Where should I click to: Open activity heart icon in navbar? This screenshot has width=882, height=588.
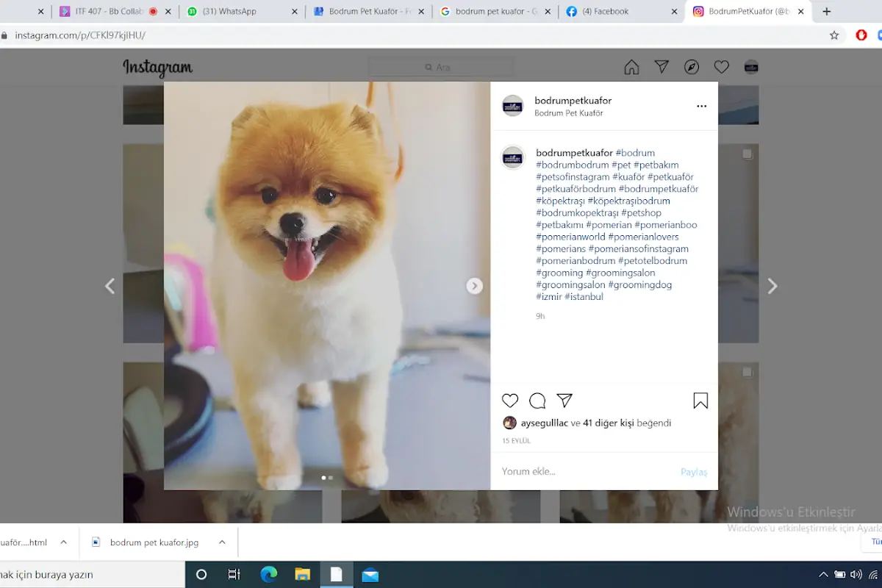tap(722, 68)
